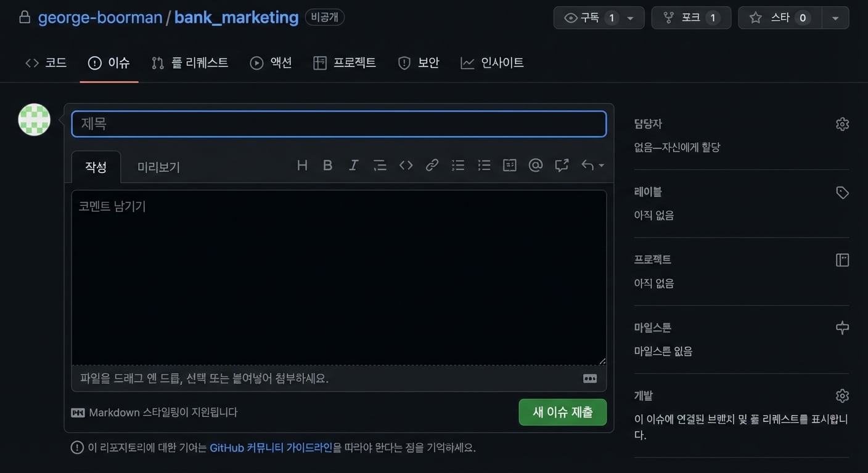
Task: Reference an issue with cross-reference icon
Action: [x=562, y=165]
